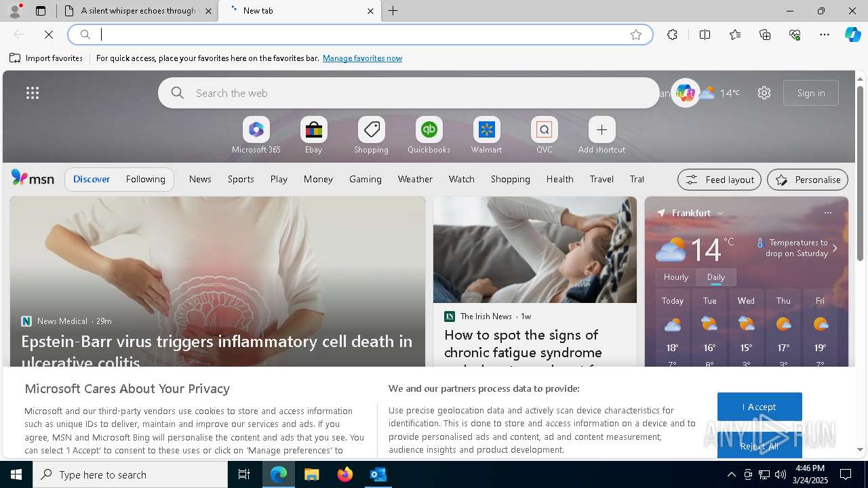Open the MSN app launcher grid
The width and height of the screenshot is (868, 488).
pyautogui.click(x=33, y=93)
